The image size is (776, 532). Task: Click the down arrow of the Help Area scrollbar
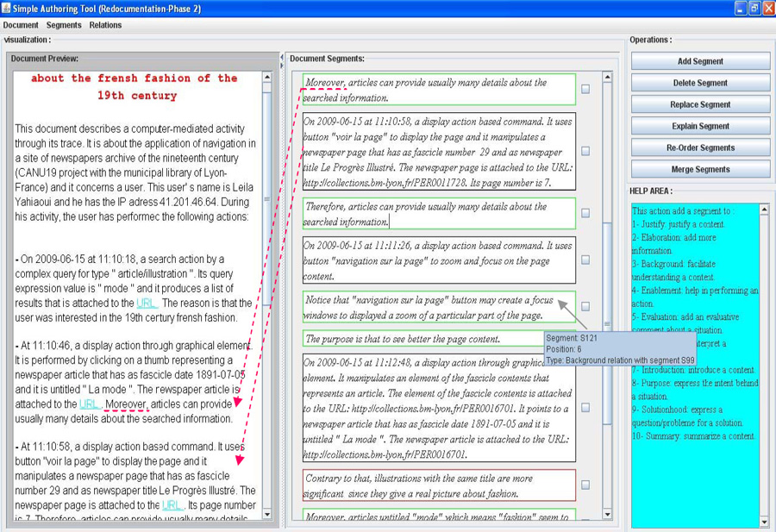(764, 523)
